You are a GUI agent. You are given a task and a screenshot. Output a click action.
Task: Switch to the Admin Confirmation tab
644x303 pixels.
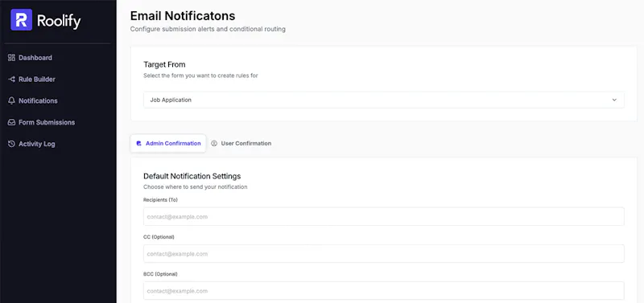168,144
